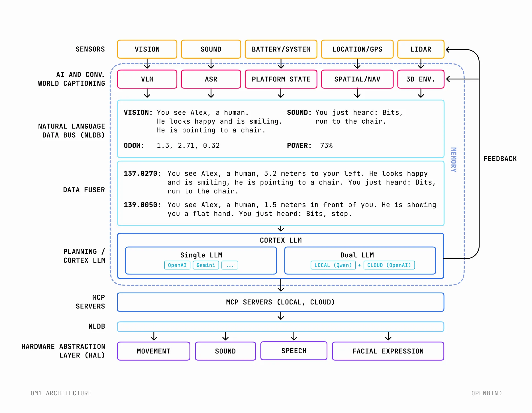532x413 pixels.
Task: Select the LOCAL (Qwen) chip
Action: pyautogui.click(x=333, y=265)
